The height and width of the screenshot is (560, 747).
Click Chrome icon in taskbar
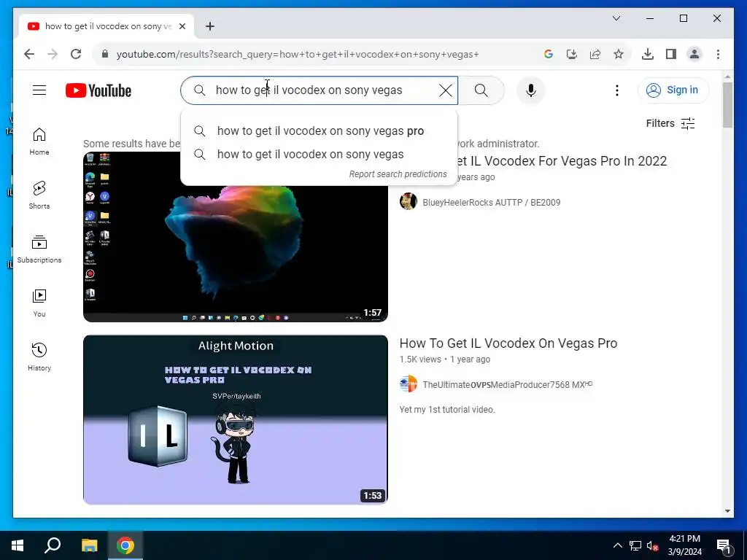click(125, 545)
